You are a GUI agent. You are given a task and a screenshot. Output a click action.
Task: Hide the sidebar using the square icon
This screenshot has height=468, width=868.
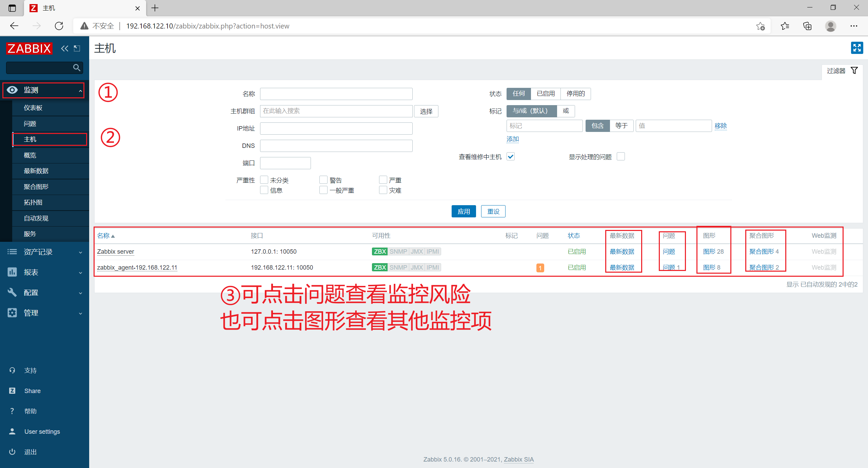[x=77, y=48]
